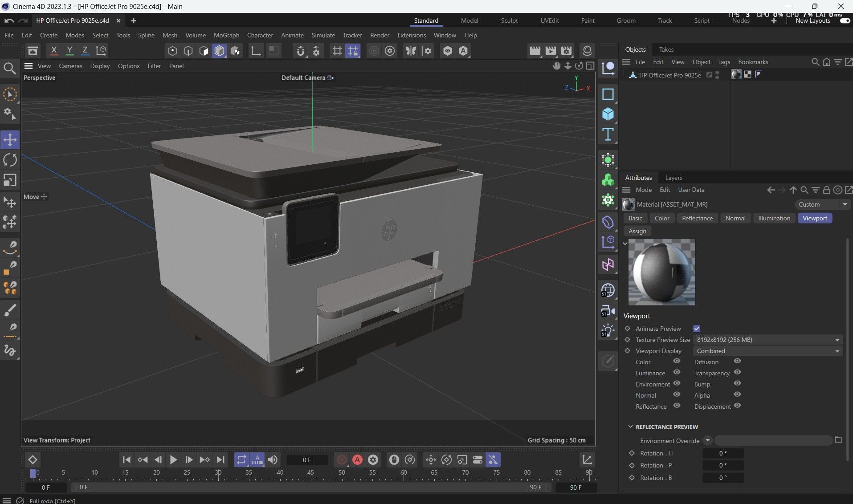Viewport: 853px width, 504px height.
Task: Select the Scale tool
Action: click(10, 180)
